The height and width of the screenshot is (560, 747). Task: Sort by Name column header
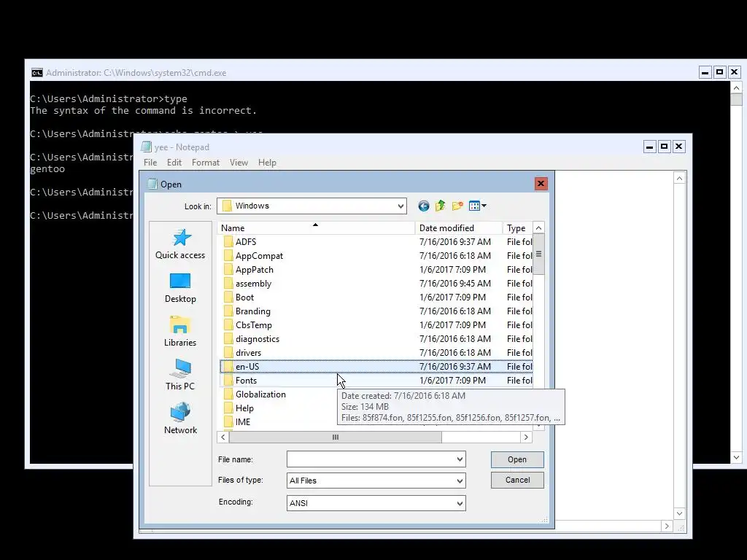click(316, 228)
